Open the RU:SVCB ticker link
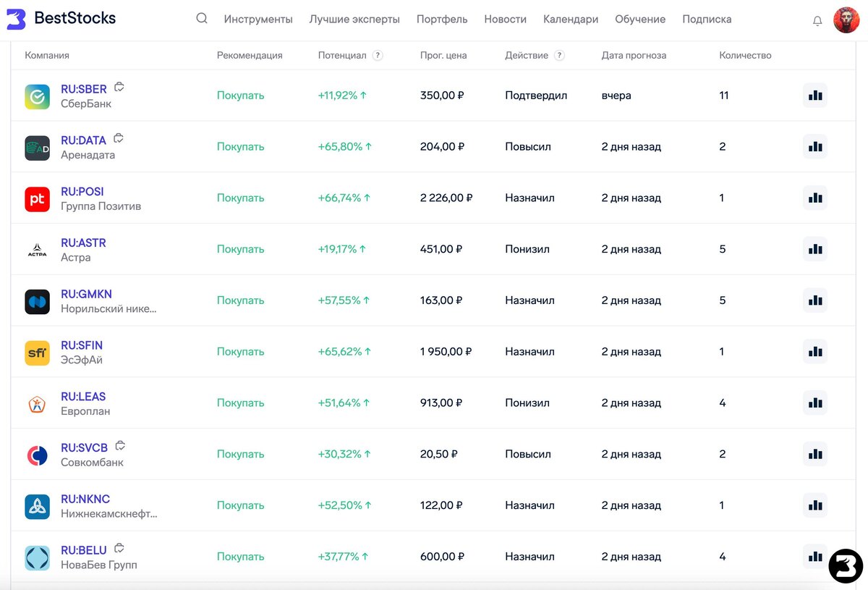868x590 pixels. [x=84, y=448]
